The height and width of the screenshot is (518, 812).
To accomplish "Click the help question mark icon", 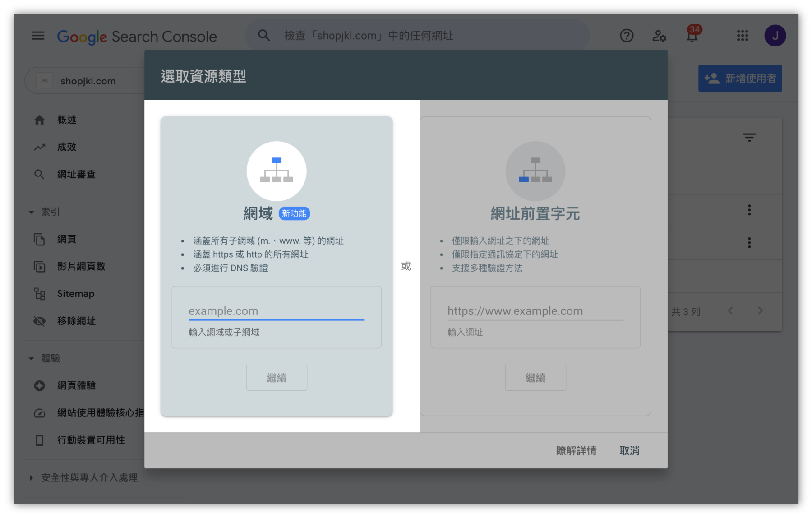I will pos(627,36).
